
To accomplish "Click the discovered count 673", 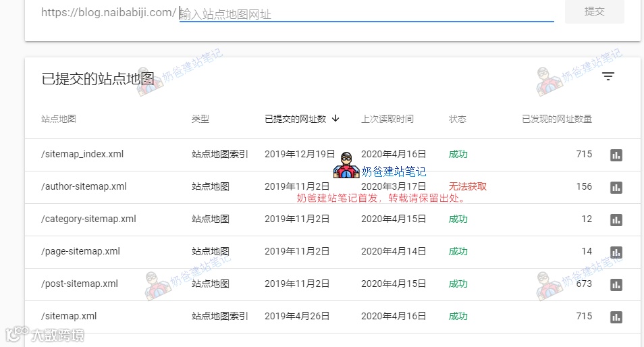I will [x=584, y=284].
